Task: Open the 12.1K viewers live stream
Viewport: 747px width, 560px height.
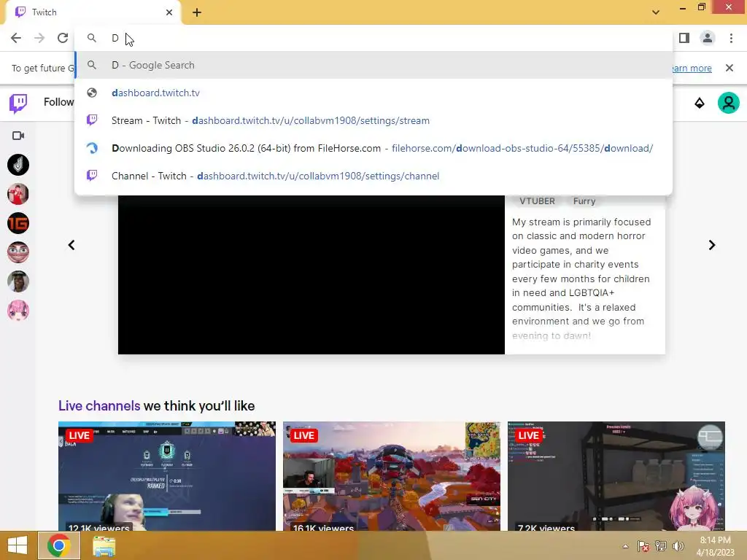Action: click(167, 476)
